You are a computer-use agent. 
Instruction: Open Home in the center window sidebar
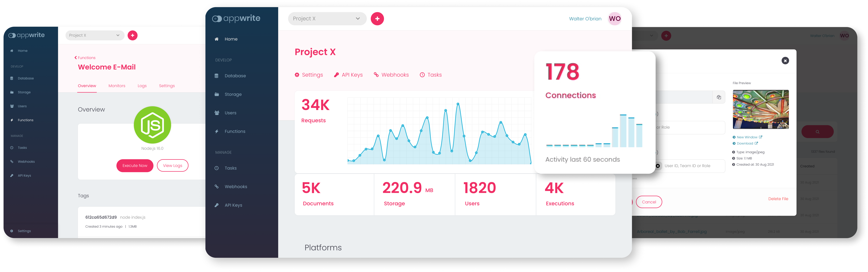tap(231, 39)
